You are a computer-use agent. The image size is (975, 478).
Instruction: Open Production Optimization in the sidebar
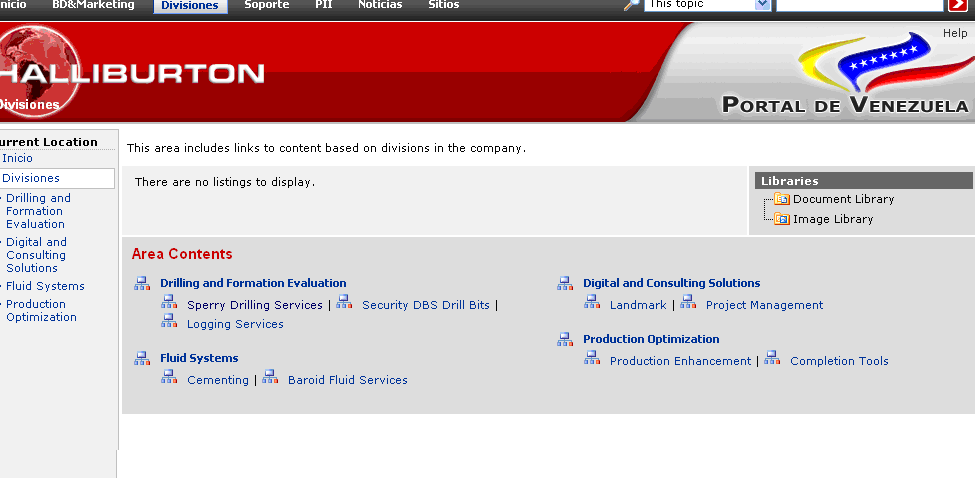point(42,311)
